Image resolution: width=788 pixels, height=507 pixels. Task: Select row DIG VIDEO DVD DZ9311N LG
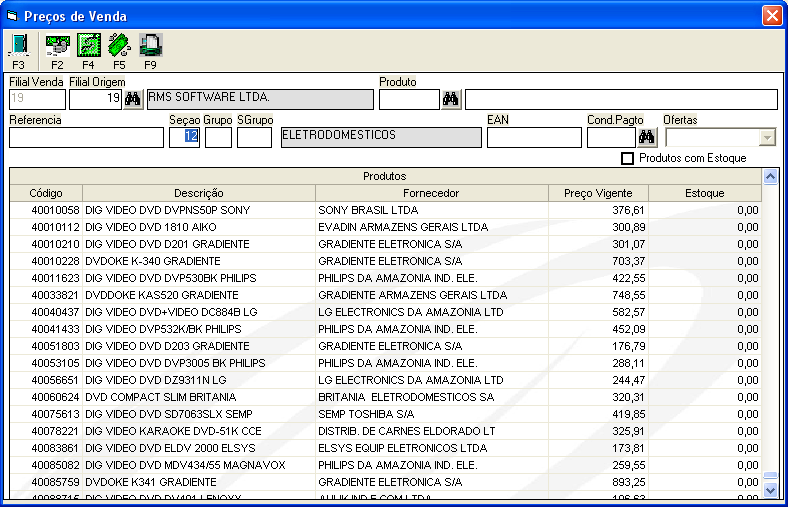tap(385, 380)
